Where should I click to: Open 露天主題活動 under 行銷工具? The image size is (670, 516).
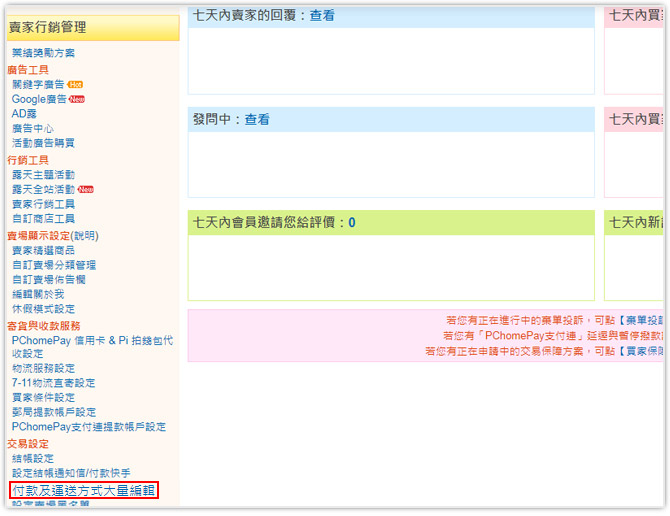(x=43, y=174)
